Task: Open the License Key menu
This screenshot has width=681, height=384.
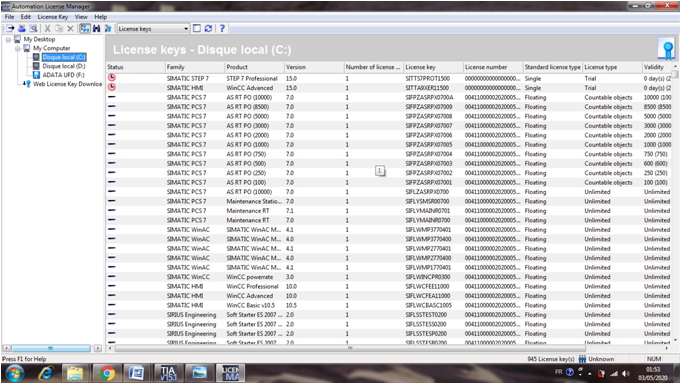Action: pos(53,17)
